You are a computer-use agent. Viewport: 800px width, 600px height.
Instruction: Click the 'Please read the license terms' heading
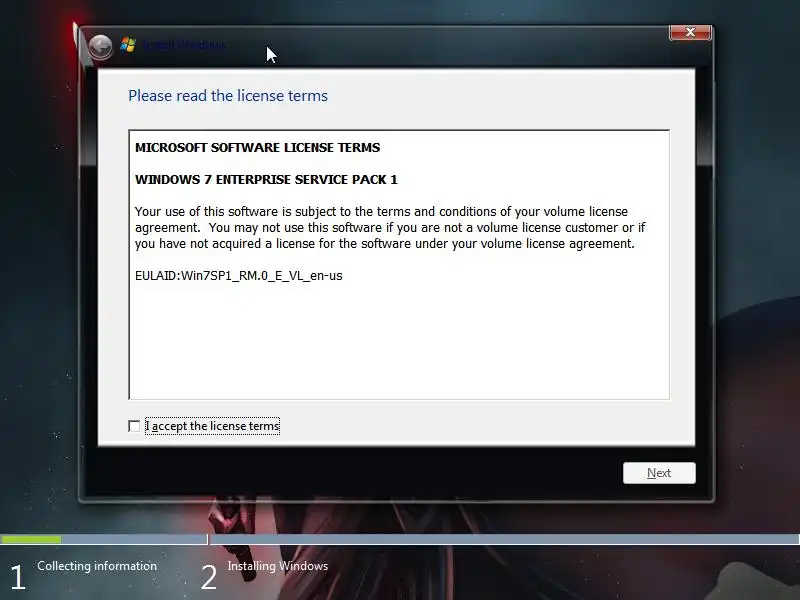pos(228,95)
